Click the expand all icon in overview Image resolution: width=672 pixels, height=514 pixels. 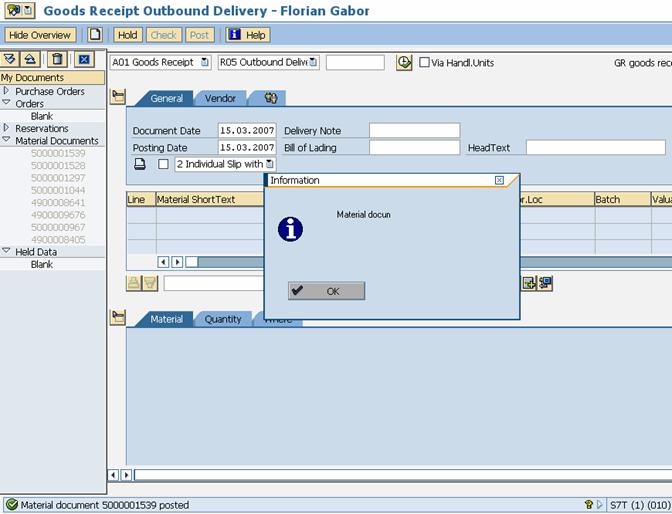(12, 60)
